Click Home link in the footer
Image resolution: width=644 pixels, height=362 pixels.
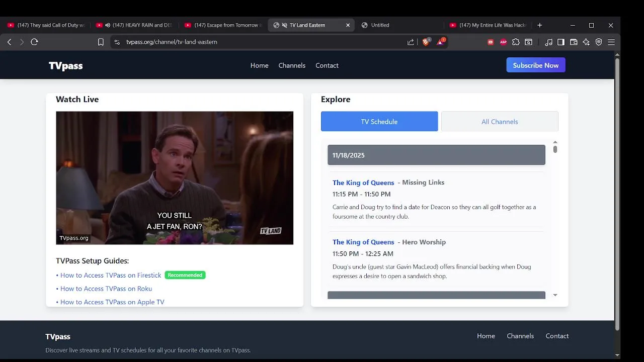(x=486, y=336)
